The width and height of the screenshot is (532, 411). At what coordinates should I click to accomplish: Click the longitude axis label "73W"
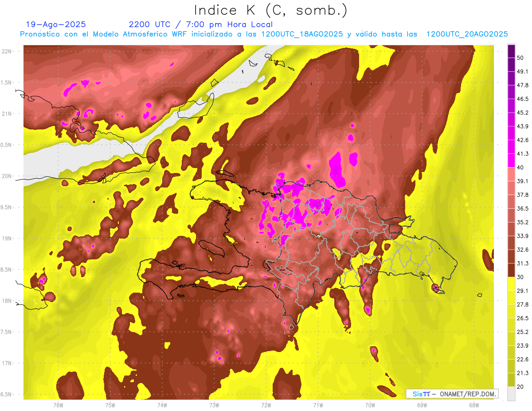214,405
